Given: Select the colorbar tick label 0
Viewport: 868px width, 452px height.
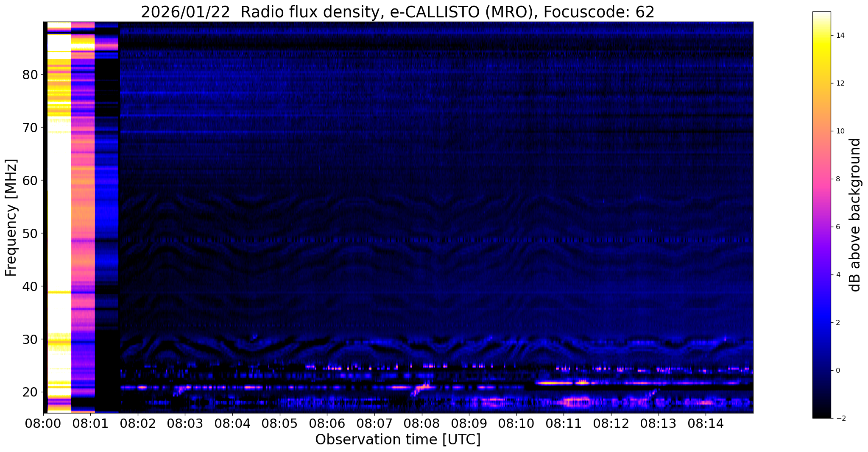Looking at the screenshot, I should tap(837, 371).
